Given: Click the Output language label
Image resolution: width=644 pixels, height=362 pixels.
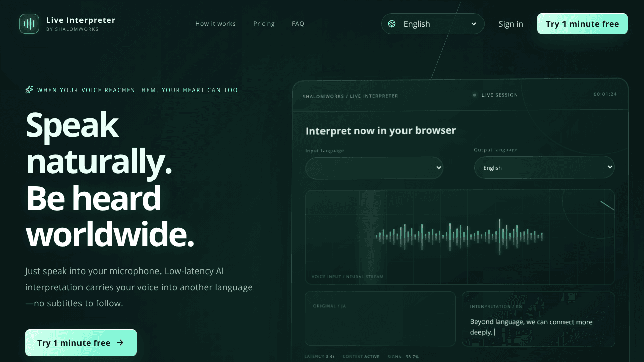Looking at the screenshot, I should point(496,150).
